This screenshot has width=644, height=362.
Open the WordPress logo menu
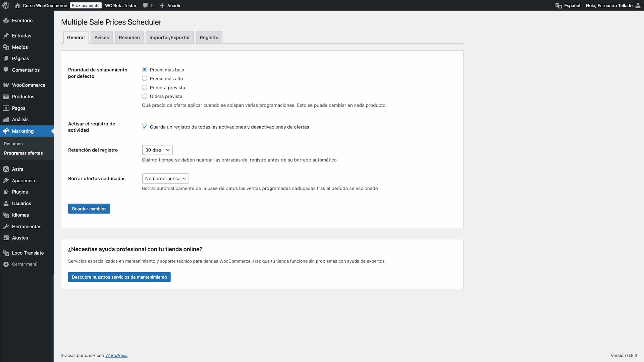[x=6, y=5]
